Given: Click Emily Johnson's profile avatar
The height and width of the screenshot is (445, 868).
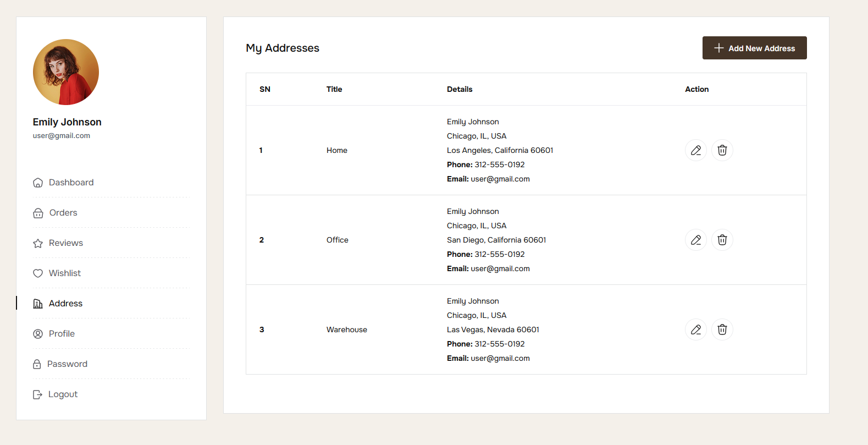Looking at the screenshot, I should pyautogui.click(x=66, y=72).
